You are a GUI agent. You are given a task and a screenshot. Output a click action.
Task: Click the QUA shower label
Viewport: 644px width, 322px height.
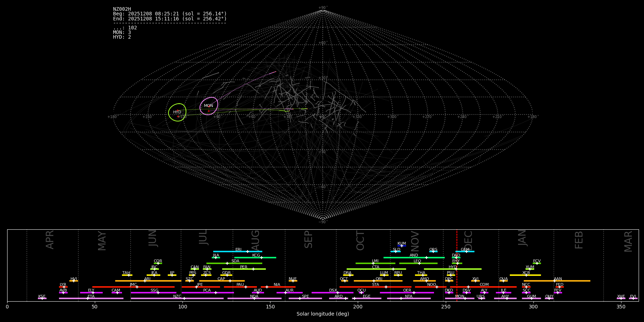(x=504, y=279)
